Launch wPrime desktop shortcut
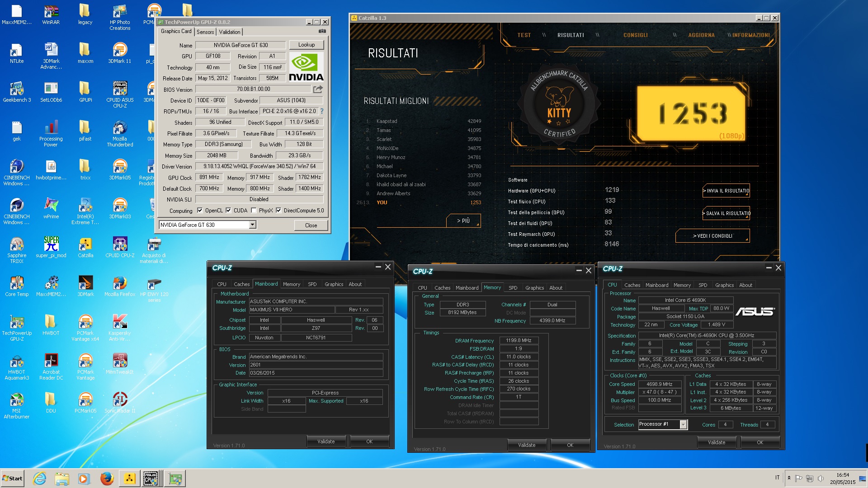868x488 pixels. (x=51, y=209)
